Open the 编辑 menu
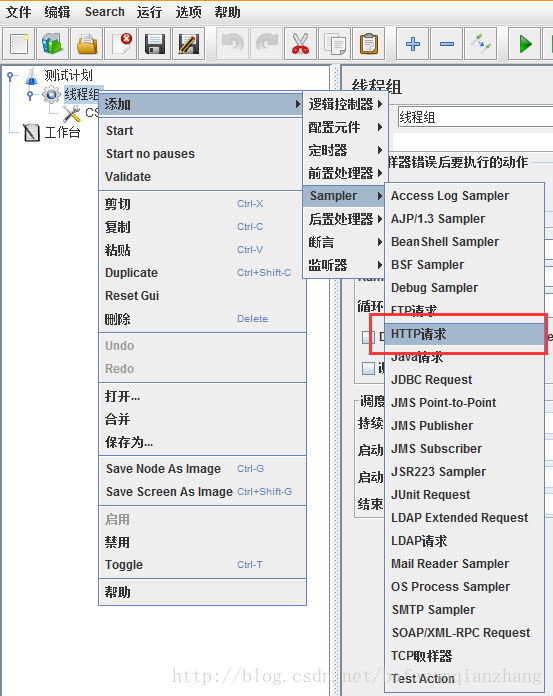The image size is (553, 696). [x=57, y=12]
